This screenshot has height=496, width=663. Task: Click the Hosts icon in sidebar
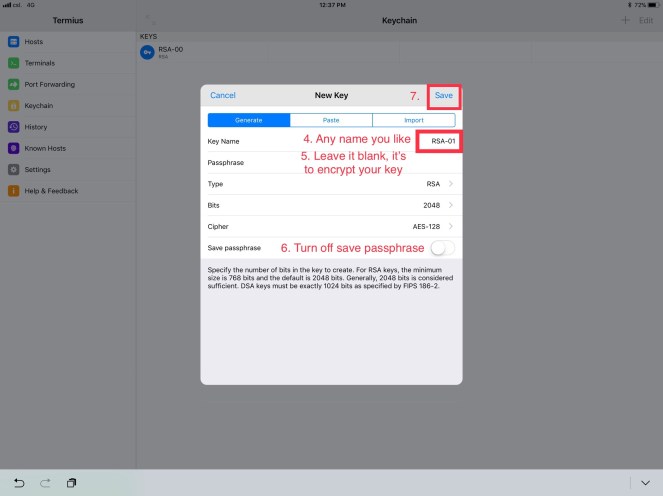(14, 42)
